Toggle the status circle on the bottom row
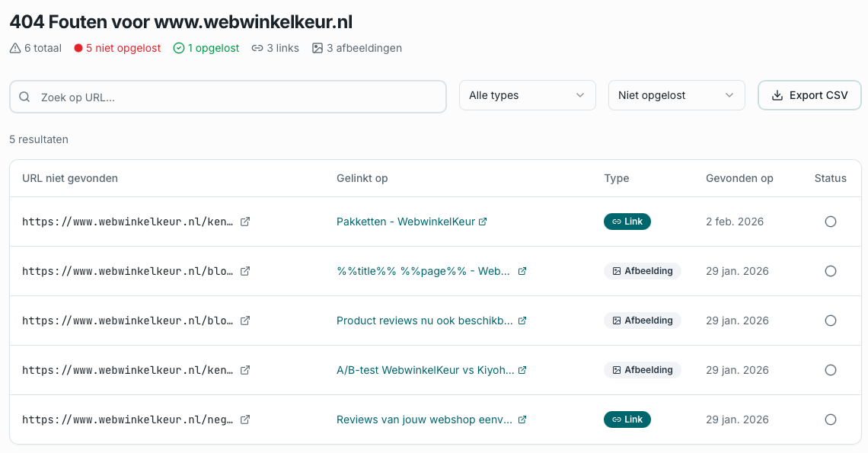 [830, 420]
